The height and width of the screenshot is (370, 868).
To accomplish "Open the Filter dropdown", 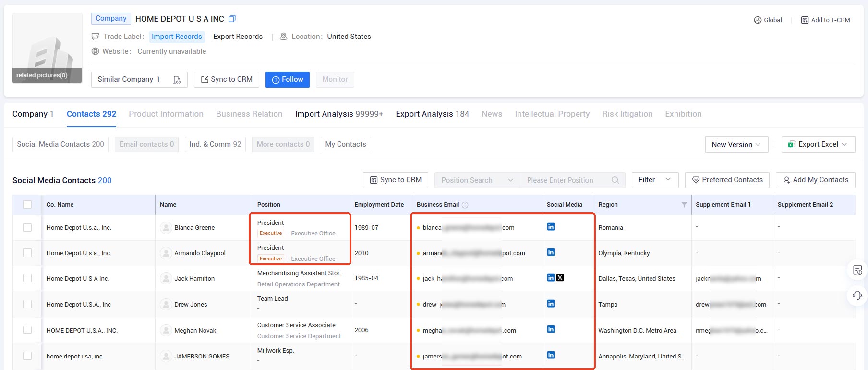I will [x=655, y=180].
